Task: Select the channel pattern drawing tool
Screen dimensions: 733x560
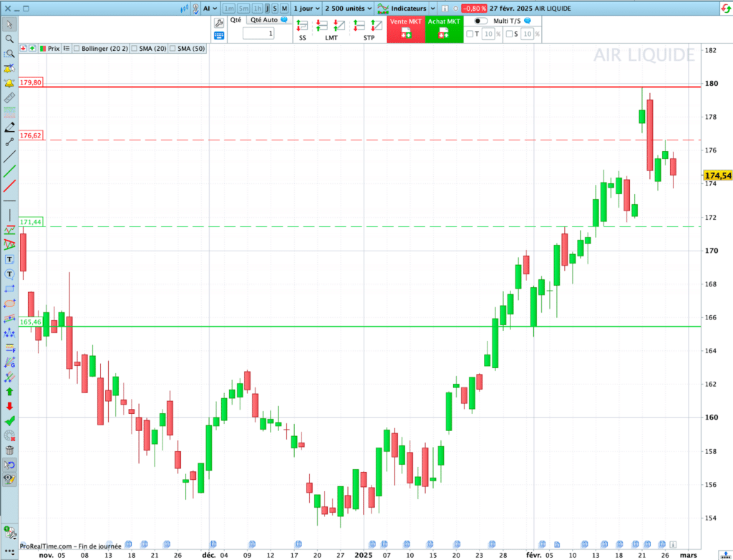Action: [9, 230]
